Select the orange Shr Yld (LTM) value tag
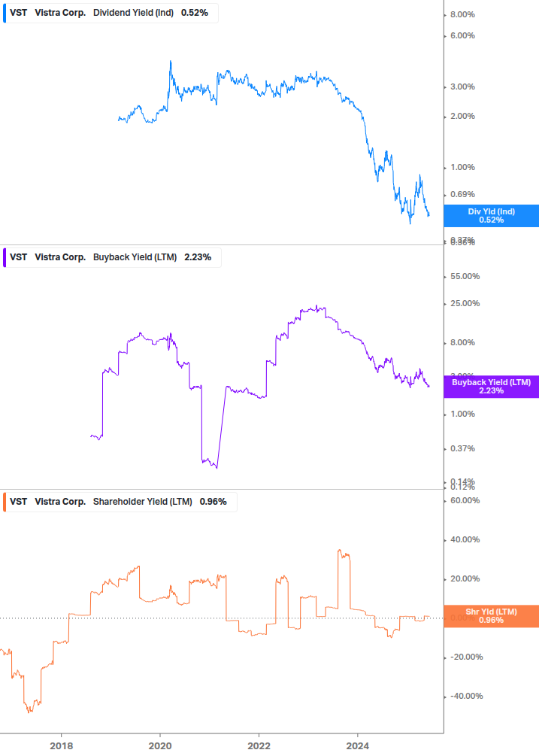This screenshot has width=539, height=756. click(492, 616)
